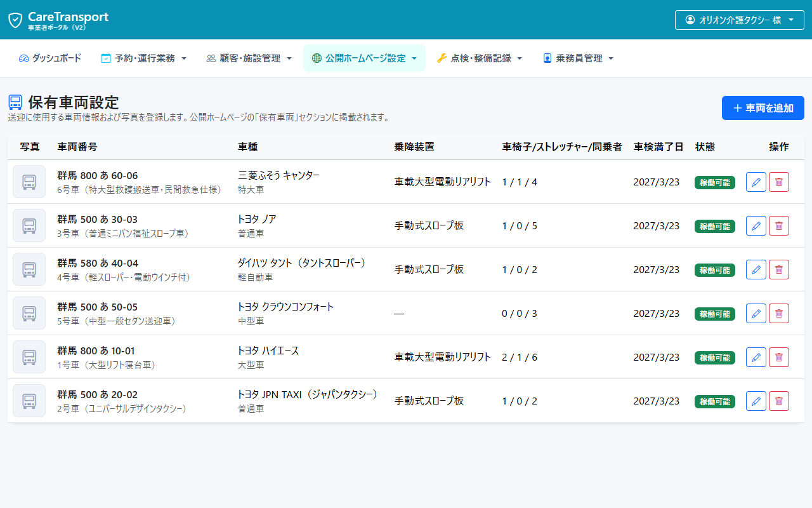Edit vehicle 群馬 580 あ 40-04

click(756, 270)
